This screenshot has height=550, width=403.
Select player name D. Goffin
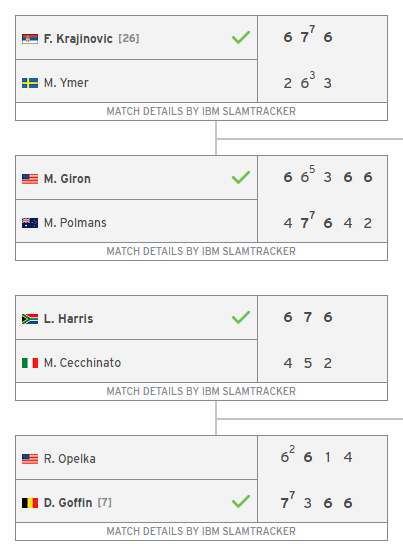pyautogui.click(x=68, y=503)
